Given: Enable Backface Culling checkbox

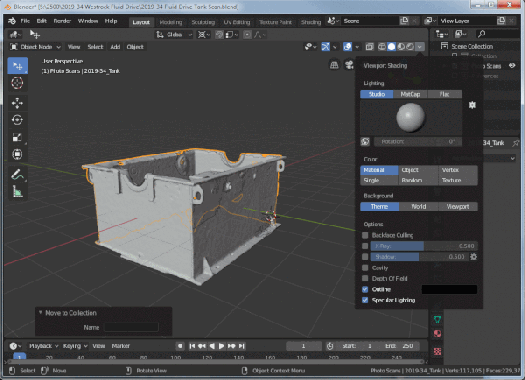Looking at the screenshot, I should pos(365,235).
